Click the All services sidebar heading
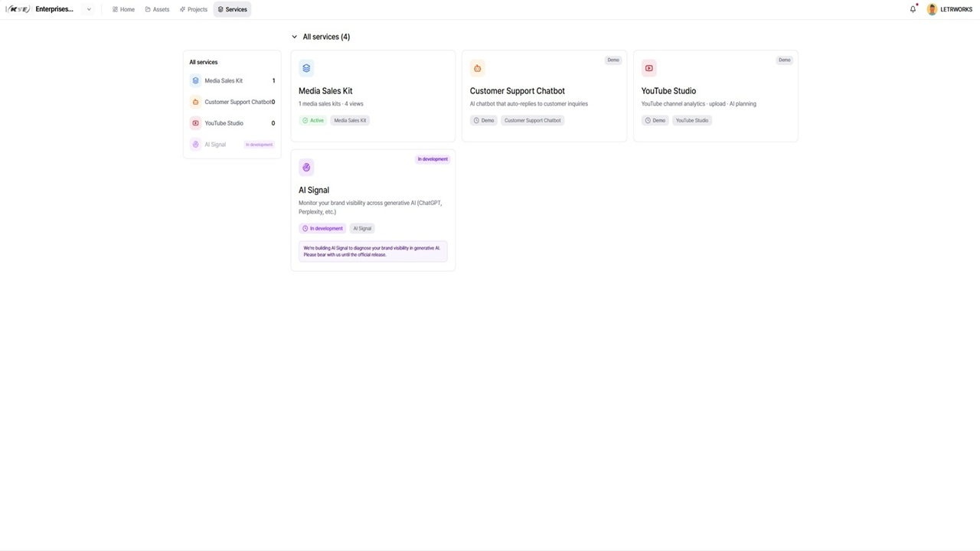Image resolution: width=980 pixels, height=551 pixels. tap(204, 62)
